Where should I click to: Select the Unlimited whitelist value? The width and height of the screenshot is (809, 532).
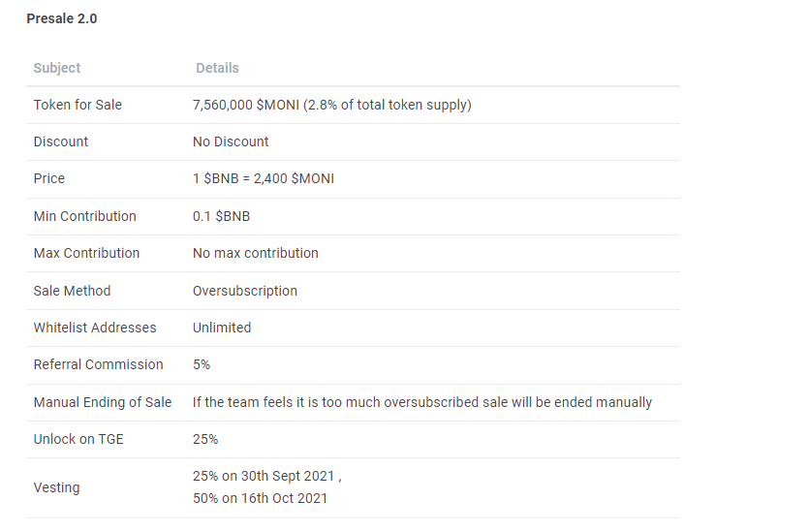[222, 328]
